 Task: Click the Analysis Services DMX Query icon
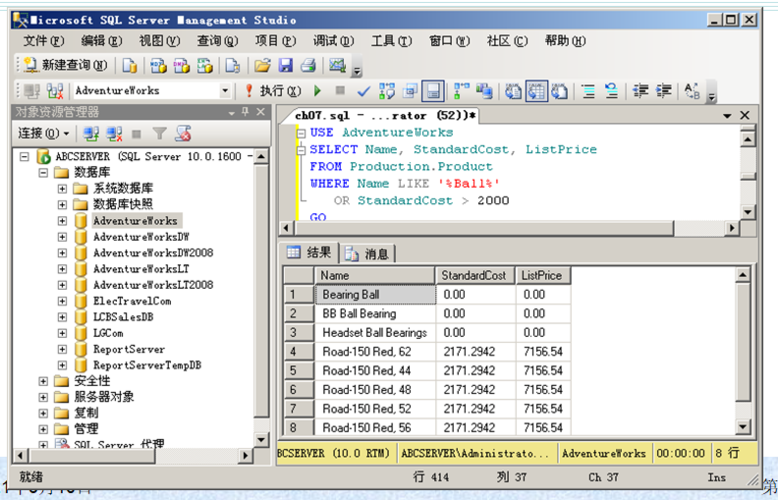click(x=181, y=65)
